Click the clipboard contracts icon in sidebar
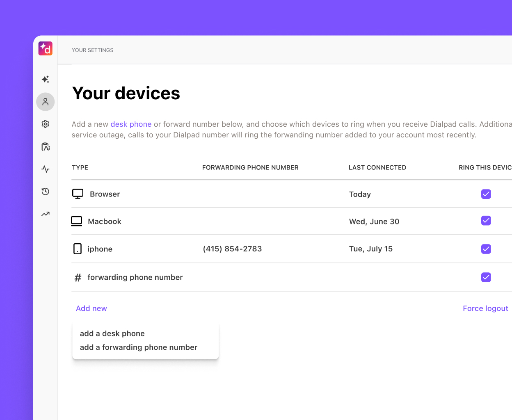Image resolution: width=512 pixels, height=420 pixels. tap(45, 146)
